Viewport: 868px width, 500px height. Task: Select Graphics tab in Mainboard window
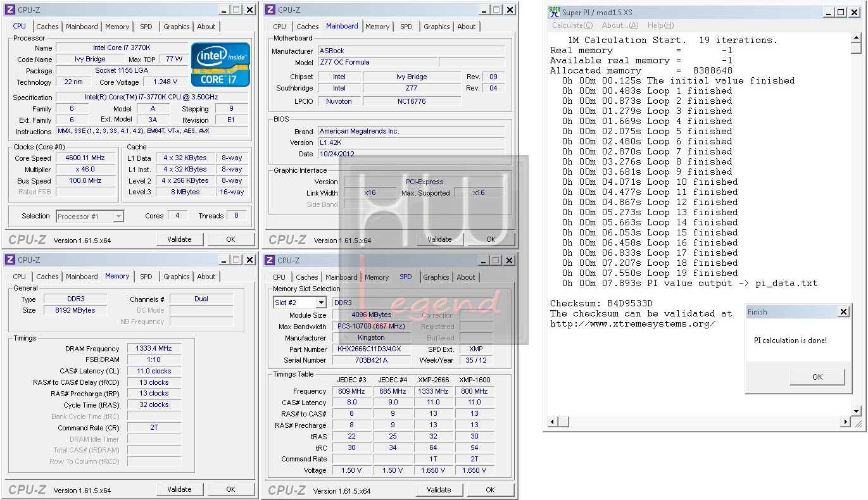click(437, 27)
